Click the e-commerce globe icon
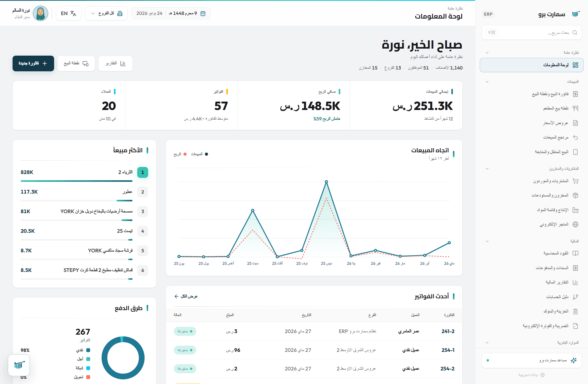Screen dimensions: 588x384 click(x=575, y=224)
